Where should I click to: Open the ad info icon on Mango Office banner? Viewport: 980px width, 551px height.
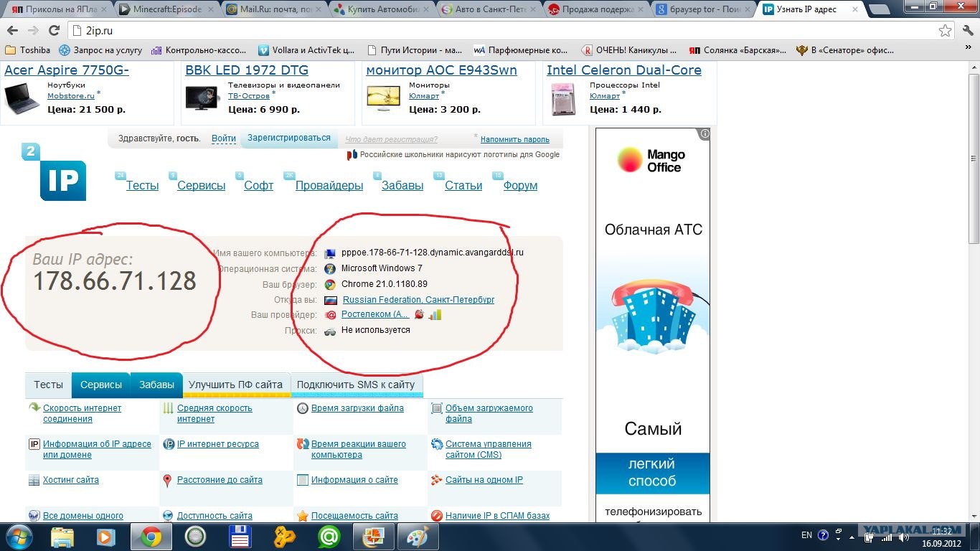click(x=705, y=134)
